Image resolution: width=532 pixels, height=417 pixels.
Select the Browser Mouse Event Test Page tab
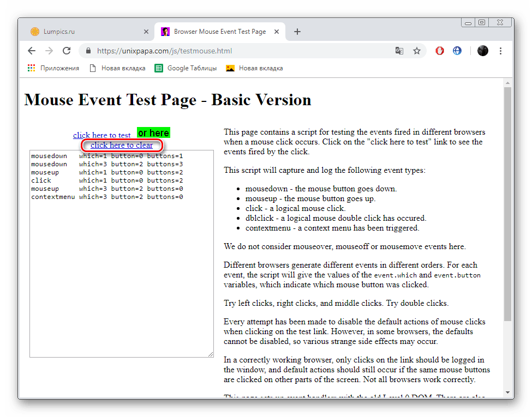[218, 32]
